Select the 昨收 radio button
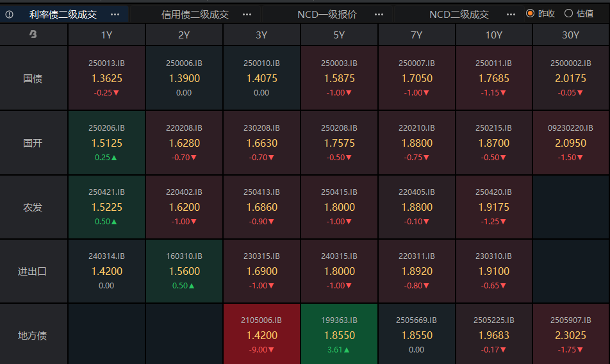Image resolution: width=610 pixels, height=364 pixels. point(530,13)
